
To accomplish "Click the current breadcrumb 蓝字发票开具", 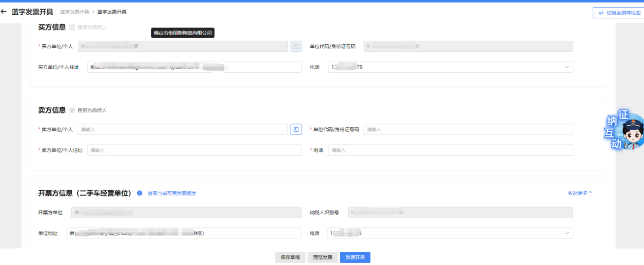I will pyautogui.click(x=112, y=12).
